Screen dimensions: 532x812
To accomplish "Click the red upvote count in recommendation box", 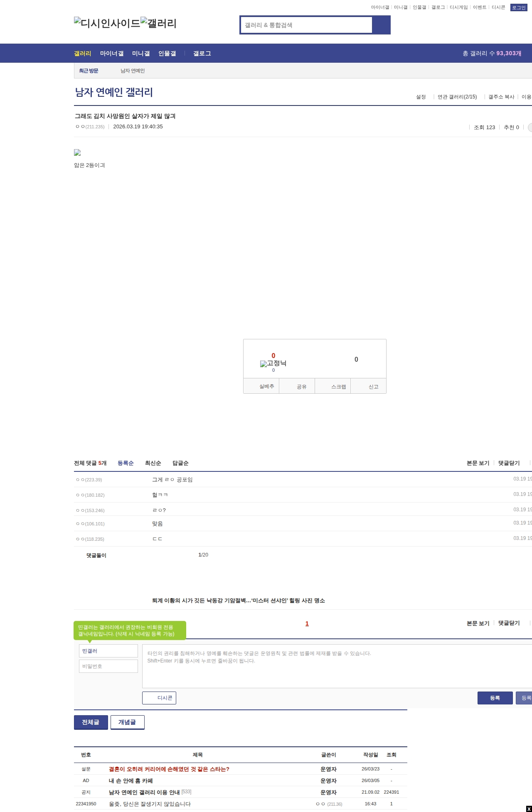I will click(273, 356).
